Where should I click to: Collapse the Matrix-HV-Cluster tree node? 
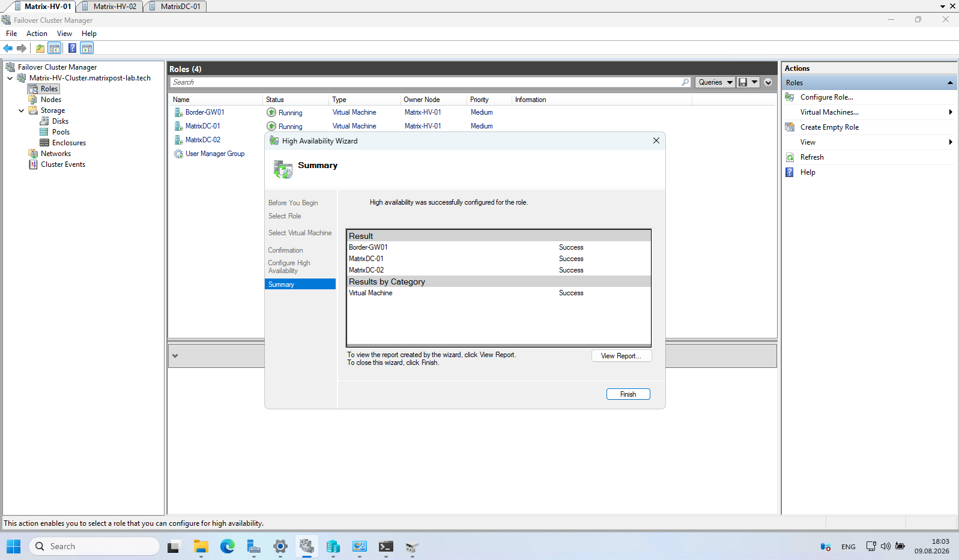click(10, 78)
